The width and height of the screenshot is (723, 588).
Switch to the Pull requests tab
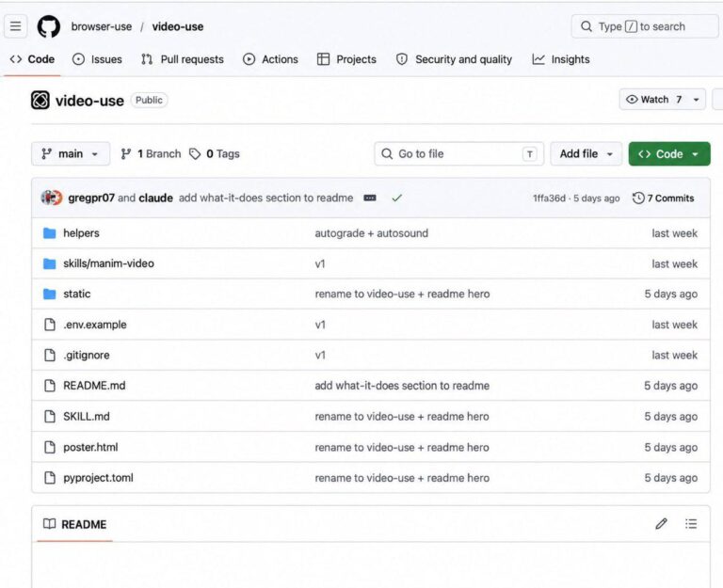pos(183,59)
